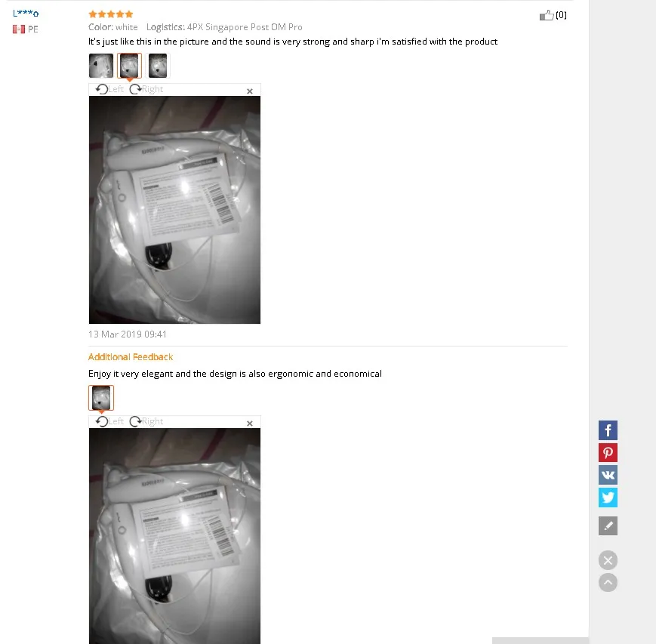Share on Pinterest via sidebar icon
Viewport: 656px width, 644px height.
[608, 453]
